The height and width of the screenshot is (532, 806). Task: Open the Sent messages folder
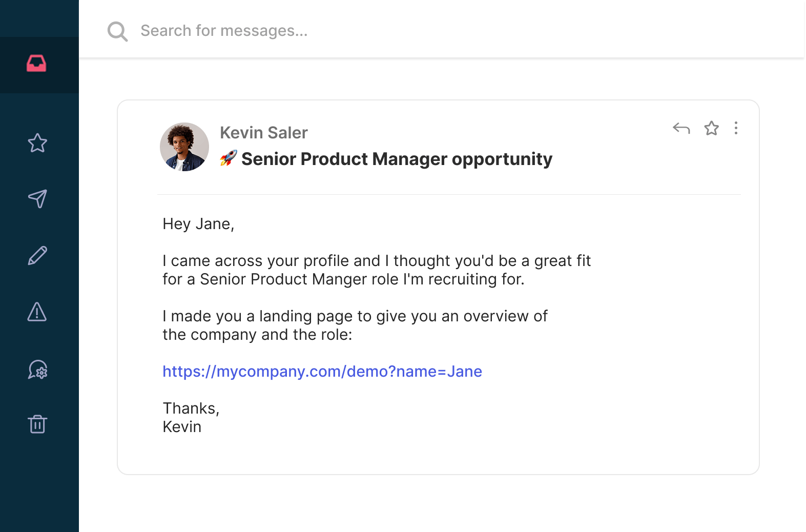[38, 200]
